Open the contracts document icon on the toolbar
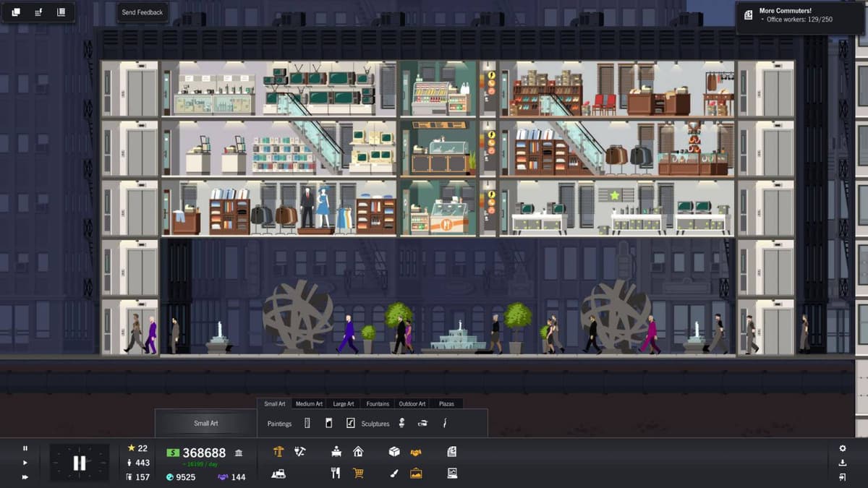Image resolution: width=868 pixels, height=488 pixels. click(451, 453)
